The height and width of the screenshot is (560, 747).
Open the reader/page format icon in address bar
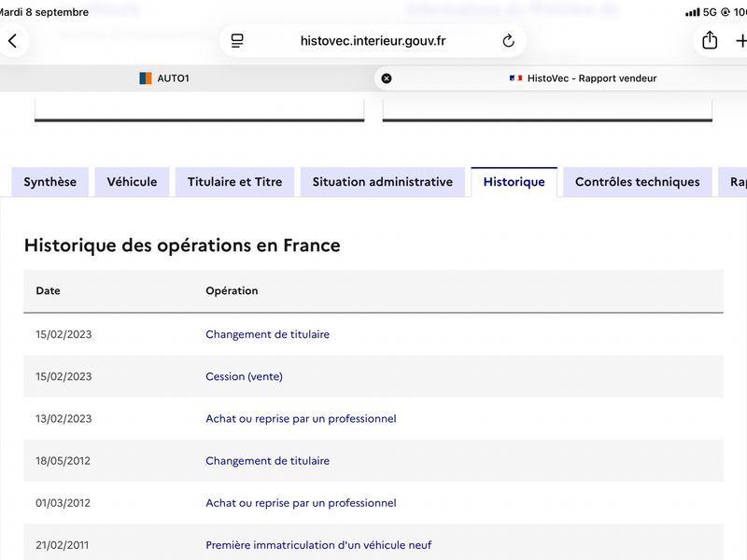[x=237, y=41]
